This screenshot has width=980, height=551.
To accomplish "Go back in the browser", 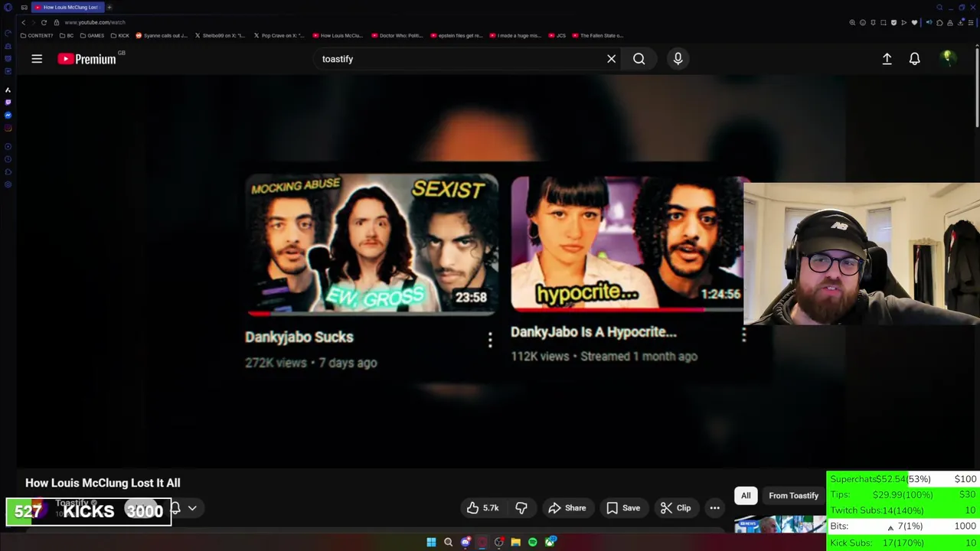I will pyautogui.click(x=23, y=22).
